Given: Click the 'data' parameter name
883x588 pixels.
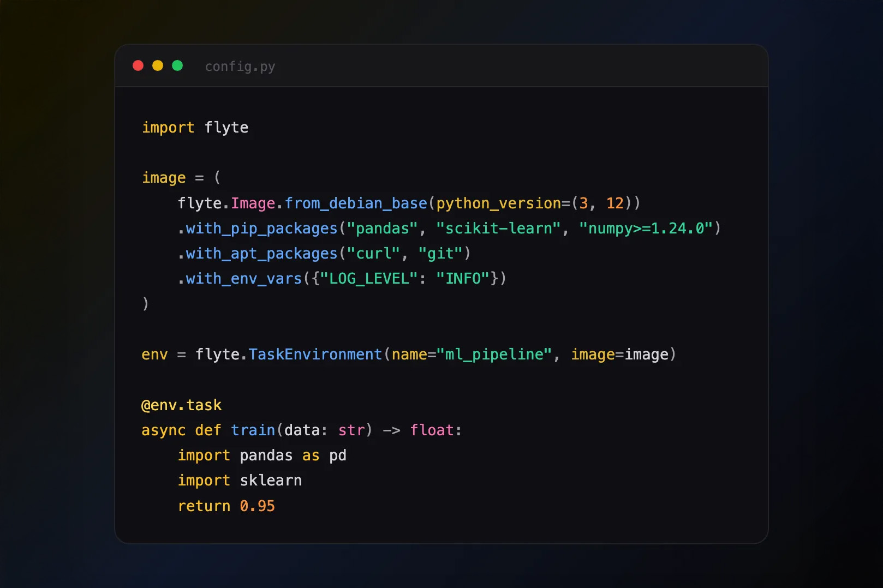Looking at the screenshot, I should [302, 430].
